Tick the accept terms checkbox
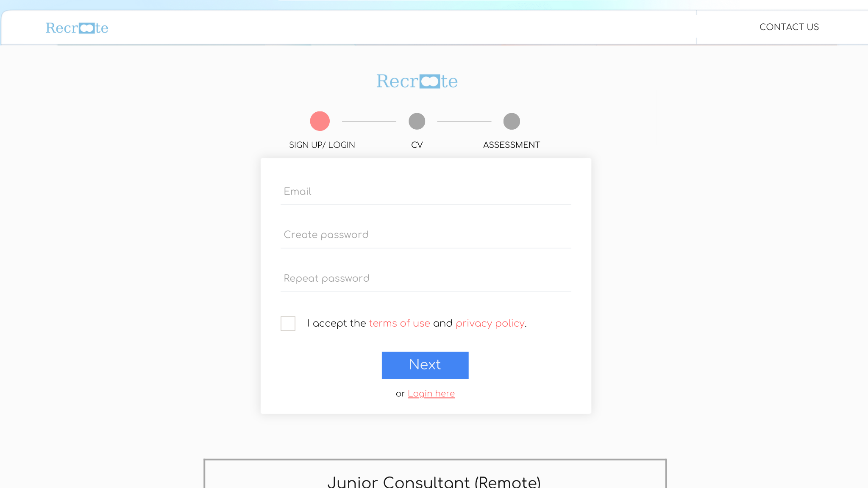 288,324
